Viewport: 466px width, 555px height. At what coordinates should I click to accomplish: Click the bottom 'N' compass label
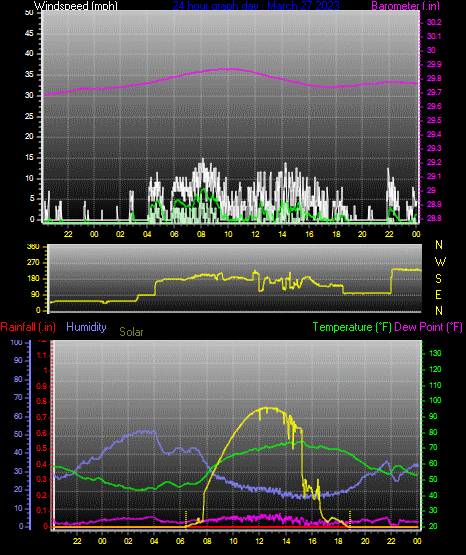pos(439,311)
